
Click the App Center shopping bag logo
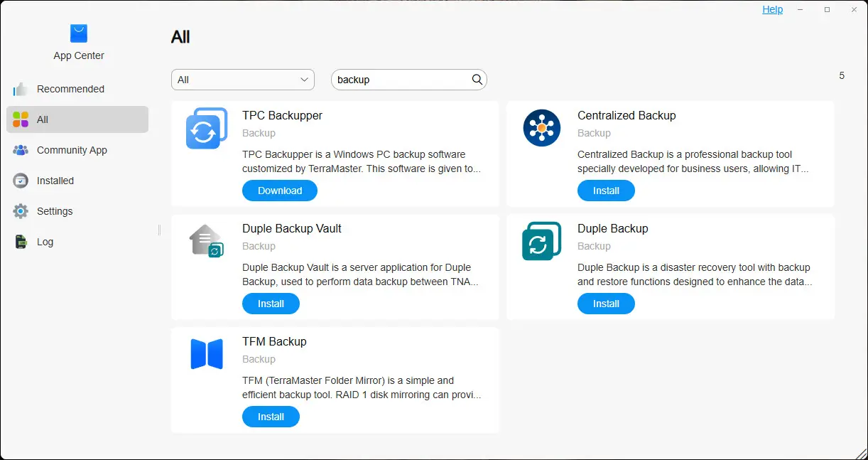pyautogui.click(x=79, y=33)
